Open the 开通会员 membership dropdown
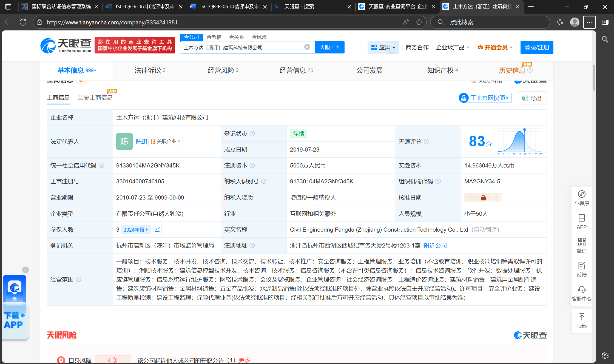Screen dimensions: 614x364 click(495, 47)
